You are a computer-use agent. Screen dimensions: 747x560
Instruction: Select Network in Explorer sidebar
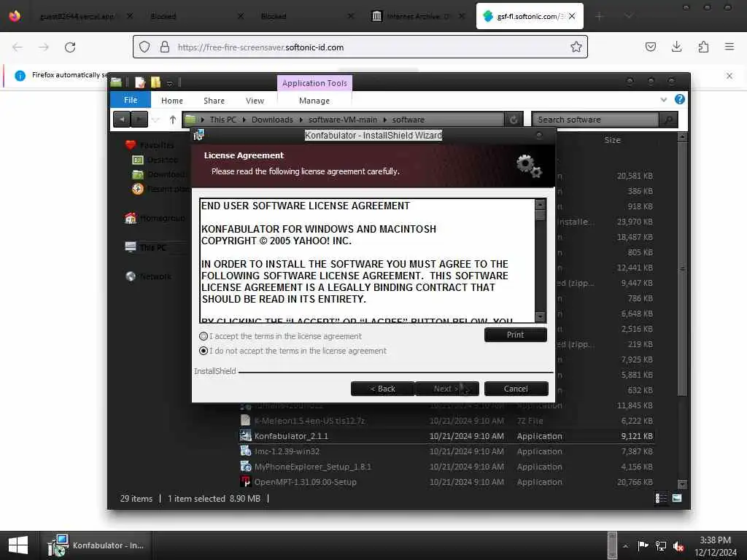click(x=155, y=276)
